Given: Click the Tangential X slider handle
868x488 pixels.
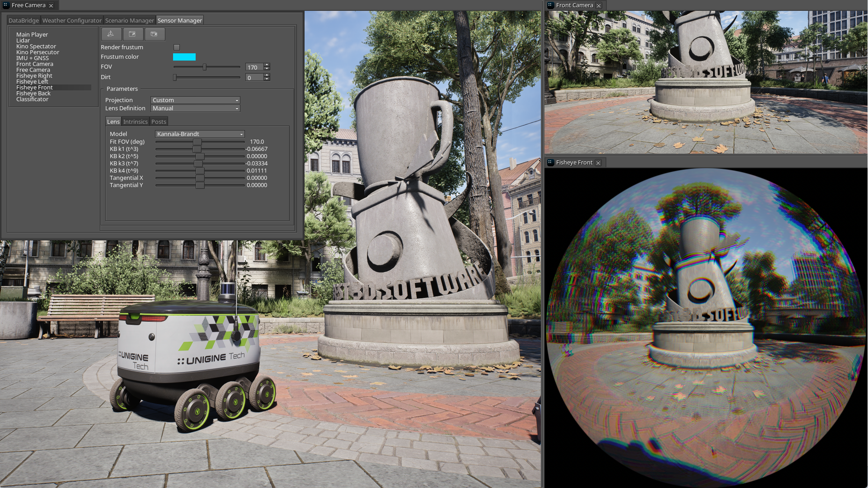Looking at the screenshot, I should [x=200, y=178].
